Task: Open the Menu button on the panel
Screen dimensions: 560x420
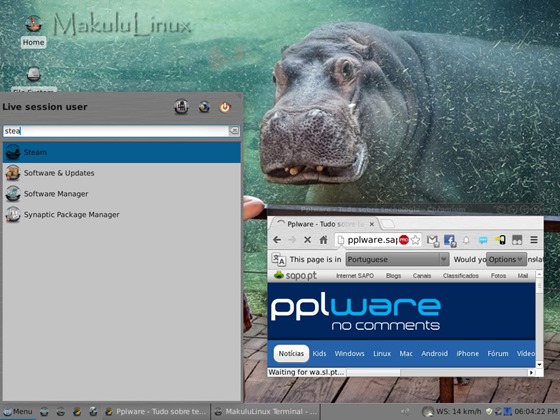Action: (x=18, y=412)
